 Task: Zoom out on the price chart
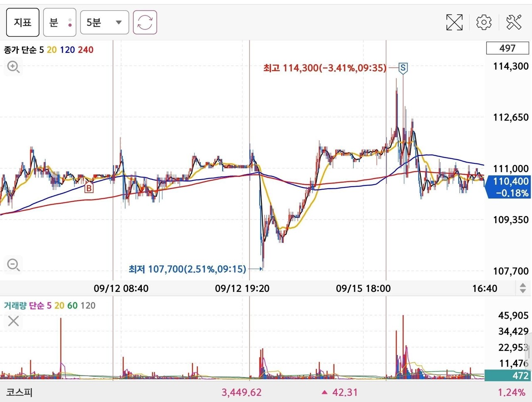pyautogui.click(x=13, y=264)
